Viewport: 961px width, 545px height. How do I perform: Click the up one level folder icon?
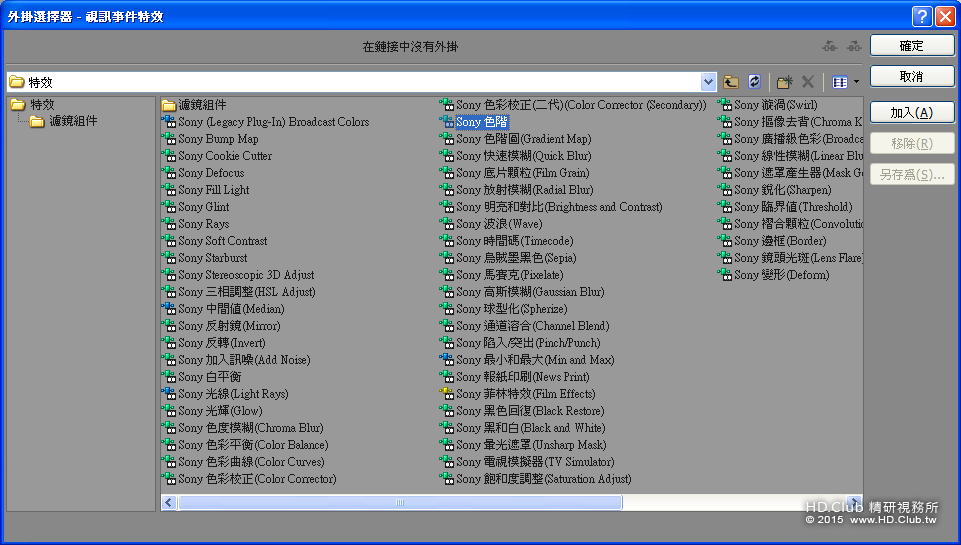731,82
